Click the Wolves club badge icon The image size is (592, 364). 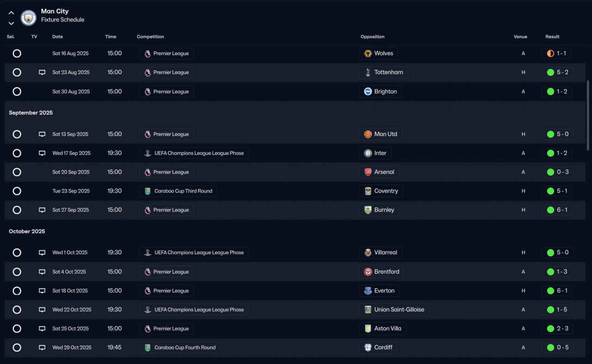[368, 54]
